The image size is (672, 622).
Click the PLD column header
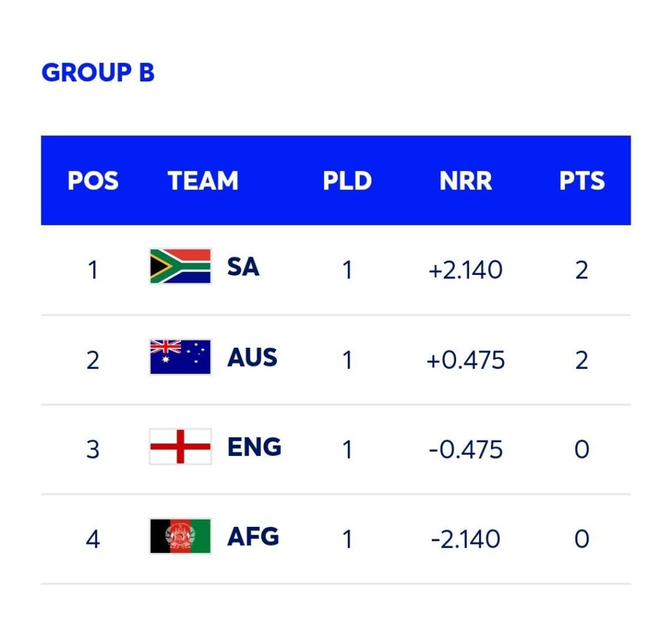coord(347,180)
